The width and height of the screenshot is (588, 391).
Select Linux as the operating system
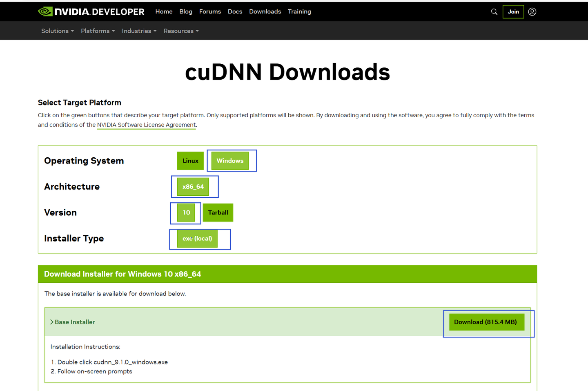pos(190,161)
